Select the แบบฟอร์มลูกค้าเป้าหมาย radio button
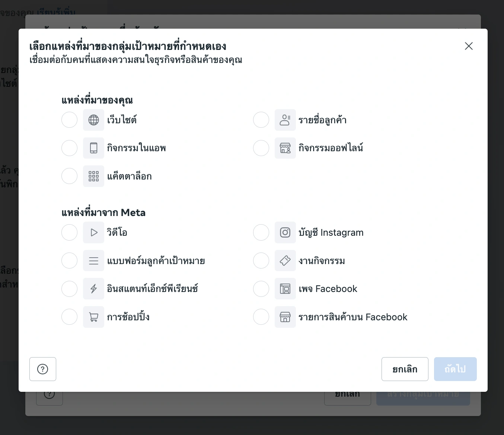Screen dimensions: 504x435 (x=69, y=261)
